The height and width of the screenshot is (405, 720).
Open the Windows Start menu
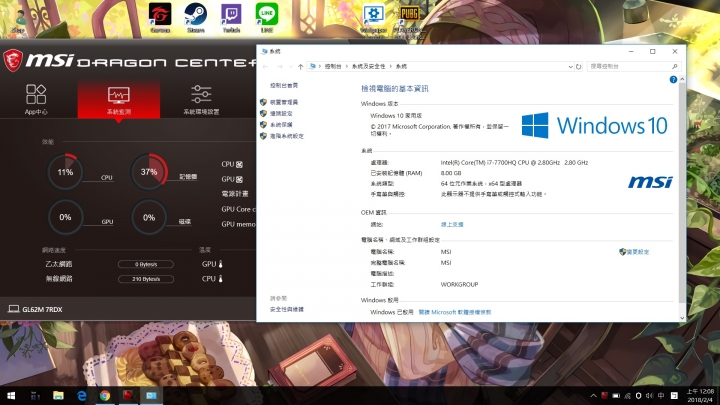(x=10, y=396)
